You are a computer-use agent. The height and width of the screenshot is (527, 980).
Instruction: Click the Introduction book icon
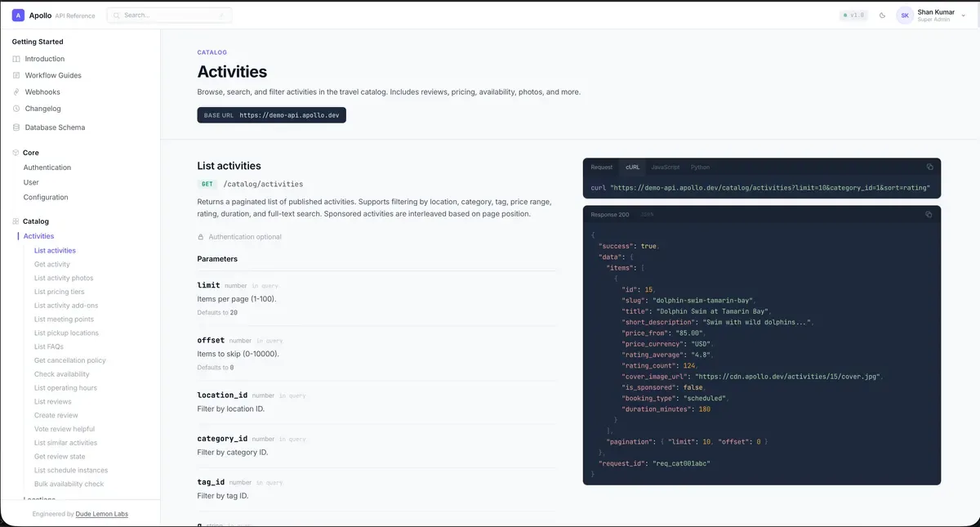tap(16, 59)
